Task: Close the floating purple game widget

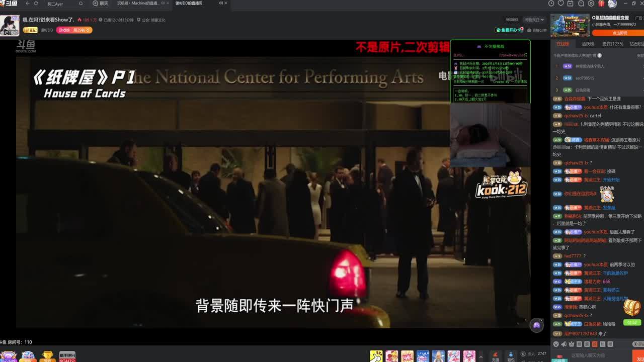Action: (x=541, y=320)
